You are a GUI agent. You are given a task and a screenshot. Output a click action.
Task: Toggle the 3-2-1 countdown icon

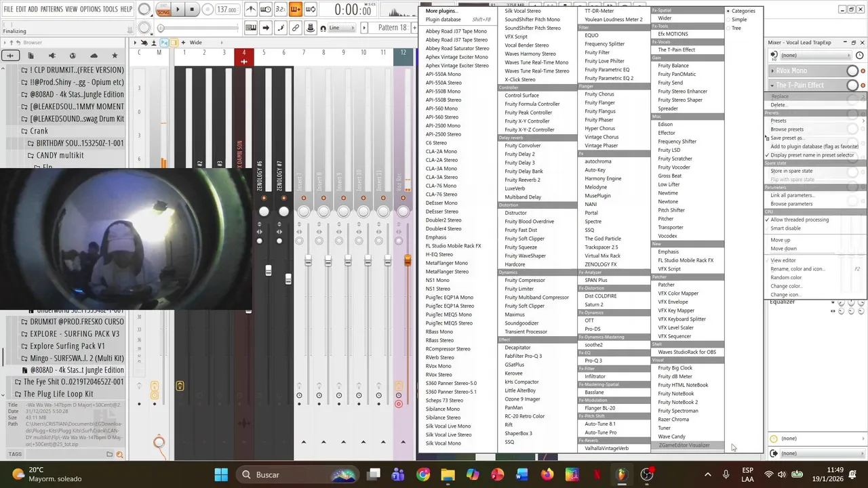pos(280,9)
